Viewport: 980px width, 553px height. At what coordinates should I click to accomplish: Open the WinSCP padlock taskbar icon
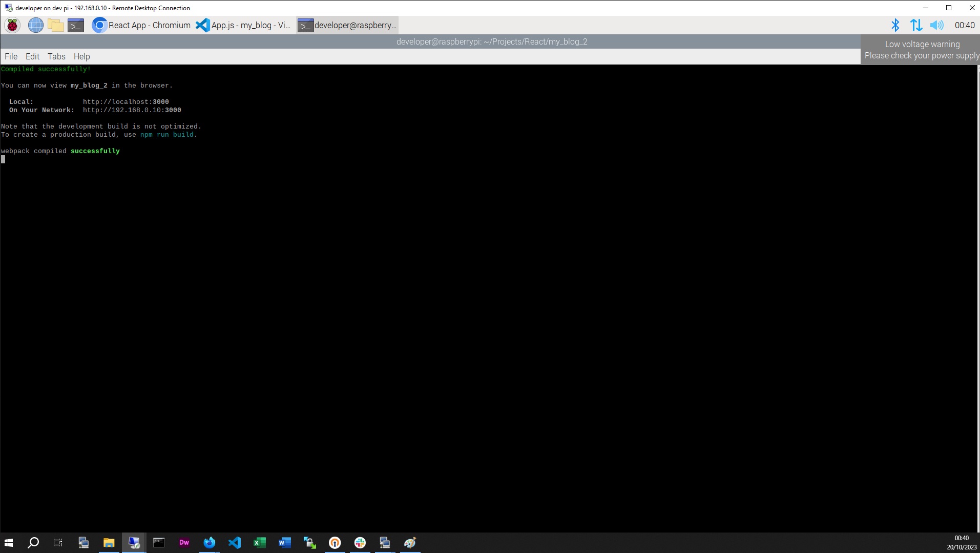pos(309,543)
